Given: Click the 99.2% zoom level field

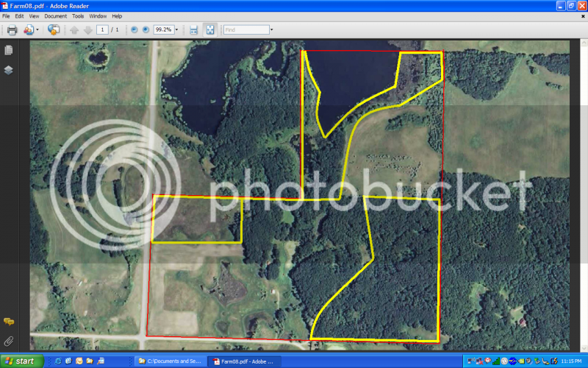Looking at the screenshot, I should click(164, 29).
